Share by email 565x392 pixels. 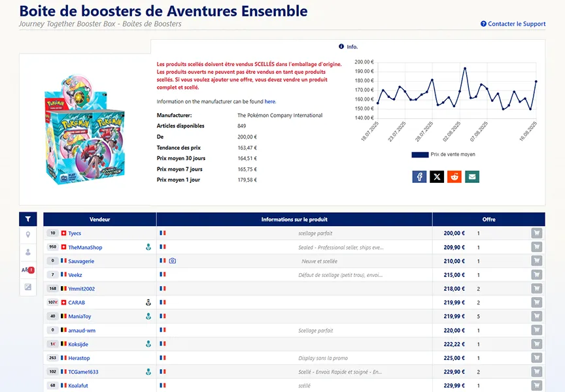(x=472, y=177)
